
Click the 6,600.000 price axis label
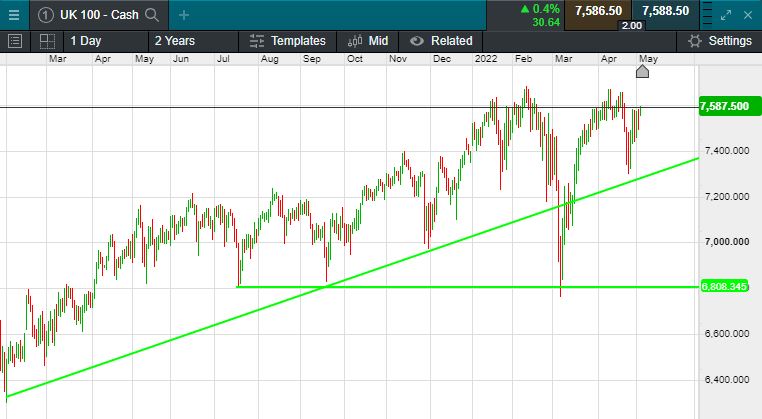point(727,334)
